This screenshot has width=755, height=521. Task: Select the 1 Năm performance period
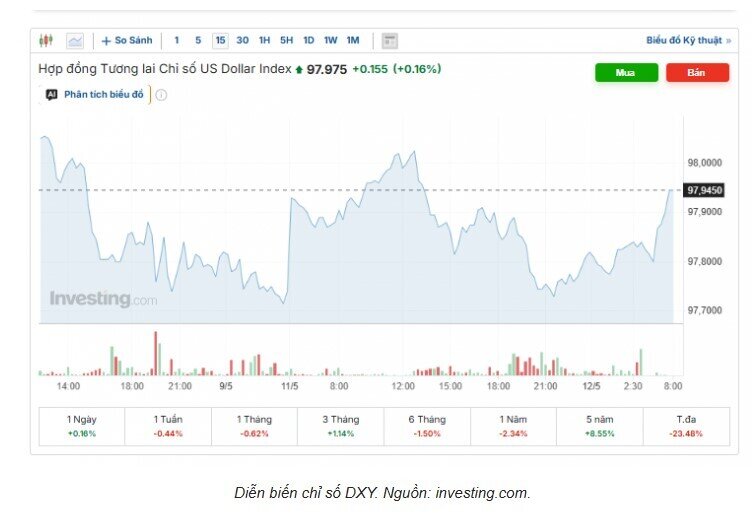pos(513,426)
